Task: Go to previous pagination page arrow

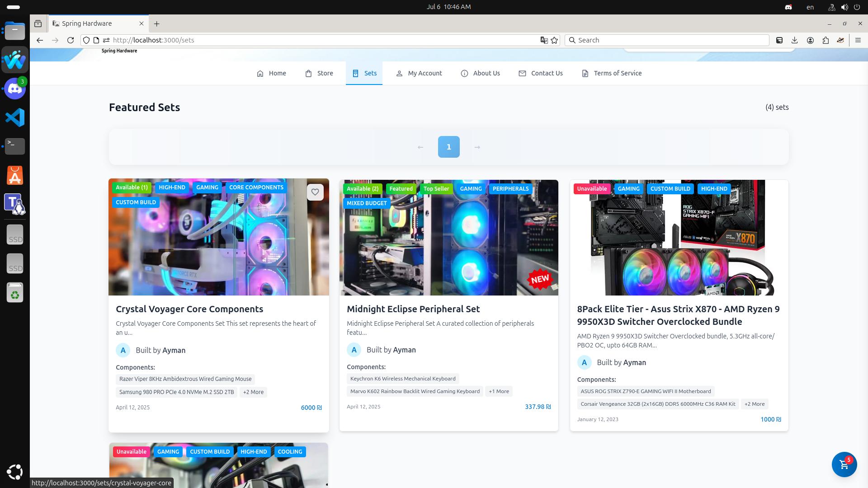Action: (x=420, y=147)
